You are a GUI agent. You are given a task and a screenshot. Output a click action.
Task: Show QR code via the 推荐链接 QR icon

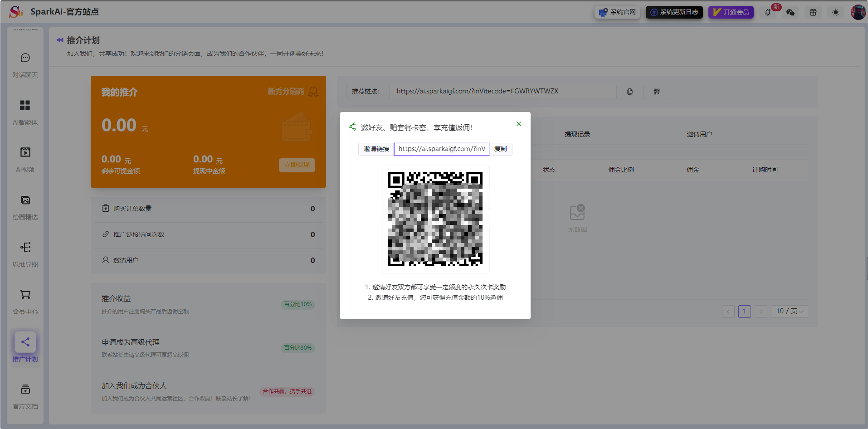[657, 92]
